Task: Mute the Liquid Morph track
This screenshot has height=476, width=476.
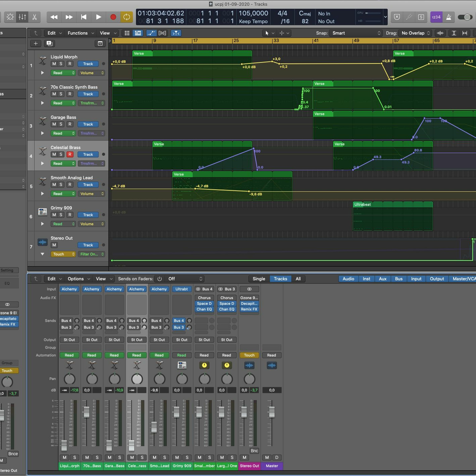Action: (x=54, y=64)
